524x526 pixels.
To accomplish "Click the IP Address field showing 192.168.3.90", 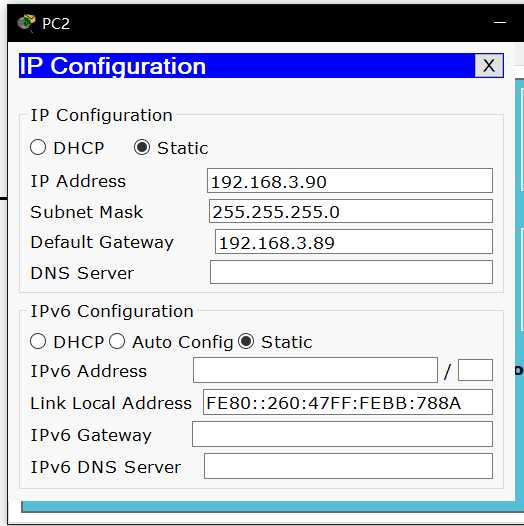I will pos(350,181).
